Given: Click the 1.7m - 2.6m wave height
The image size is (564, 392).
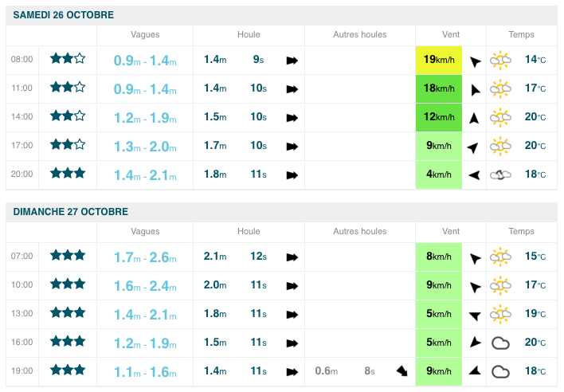Looking at the screenshot, I should pos(145,257).
